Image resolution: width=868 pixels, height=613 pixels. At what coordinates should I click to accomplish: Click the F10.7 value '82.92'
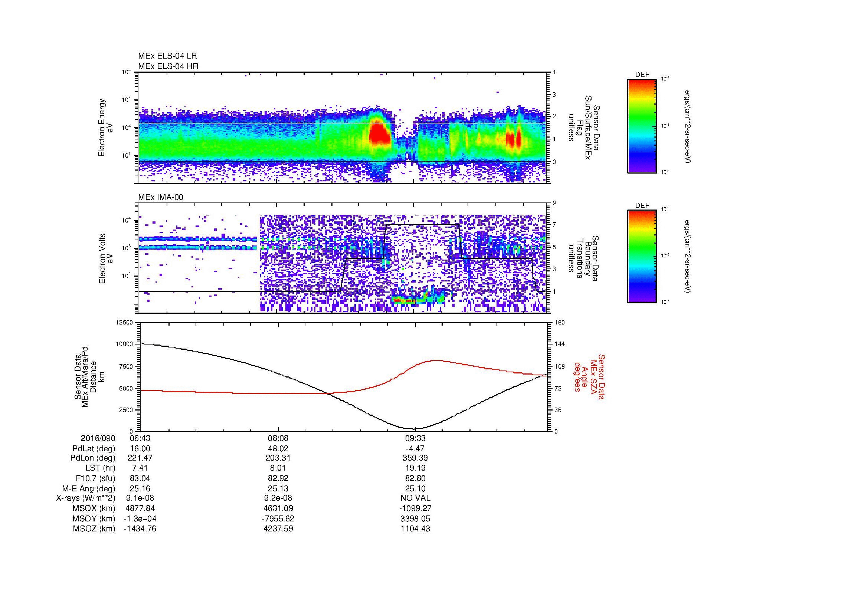point(278,478)
